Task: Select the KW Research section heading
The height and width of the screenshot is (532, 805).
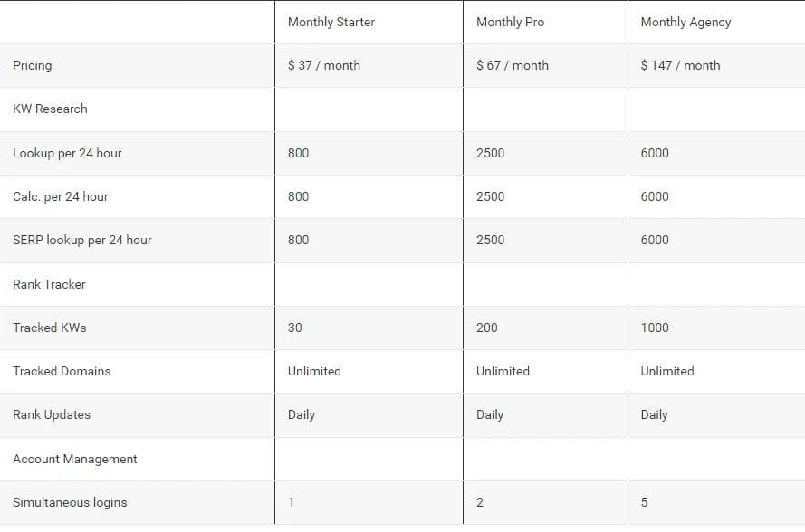Action: [x=50, y=109]
